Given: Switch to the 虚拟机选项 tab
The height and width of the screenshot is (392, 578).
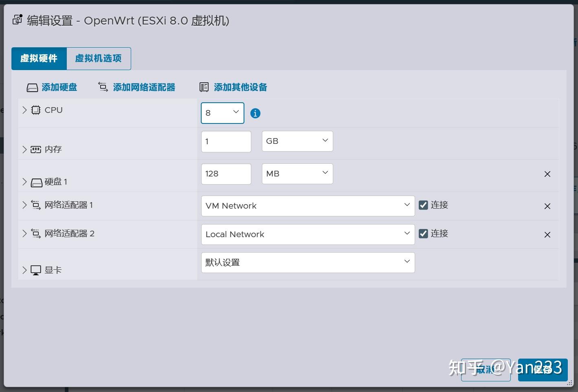Looking at the screenshot, I should [98, 58].
